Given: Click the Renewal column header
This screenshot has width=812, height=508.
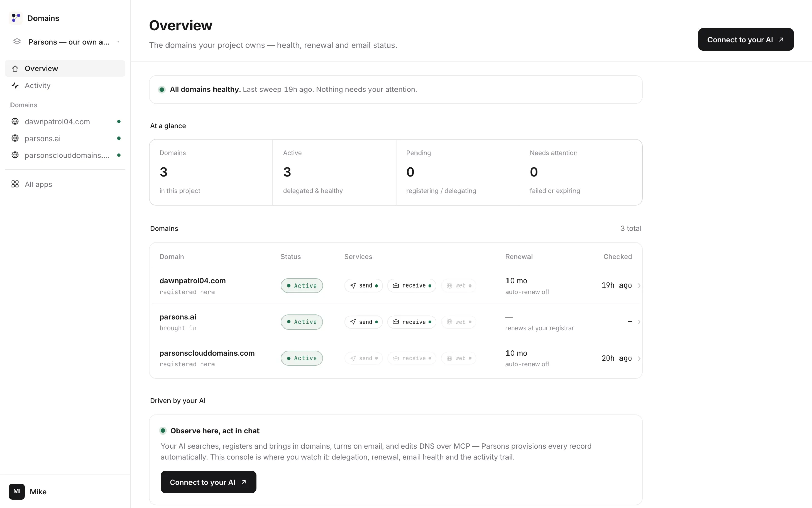Looking at the screenshot, I should click(519, 257).
